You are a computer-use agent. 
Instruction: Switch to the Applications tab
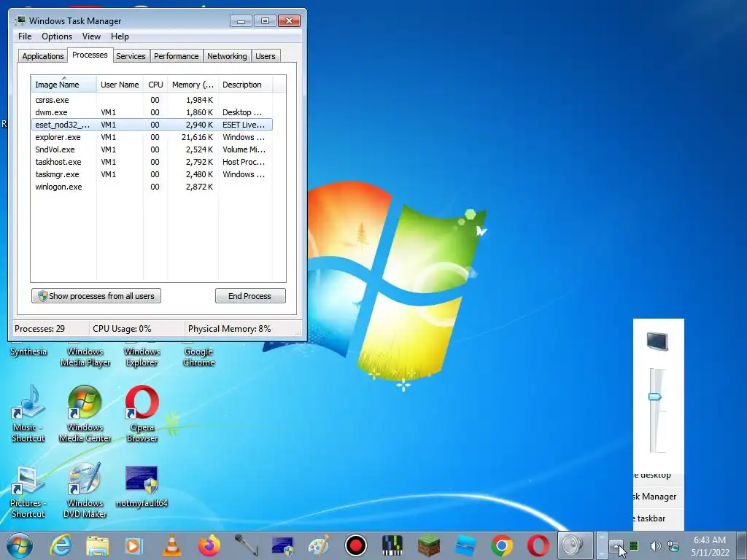click(x=43, y=56)
